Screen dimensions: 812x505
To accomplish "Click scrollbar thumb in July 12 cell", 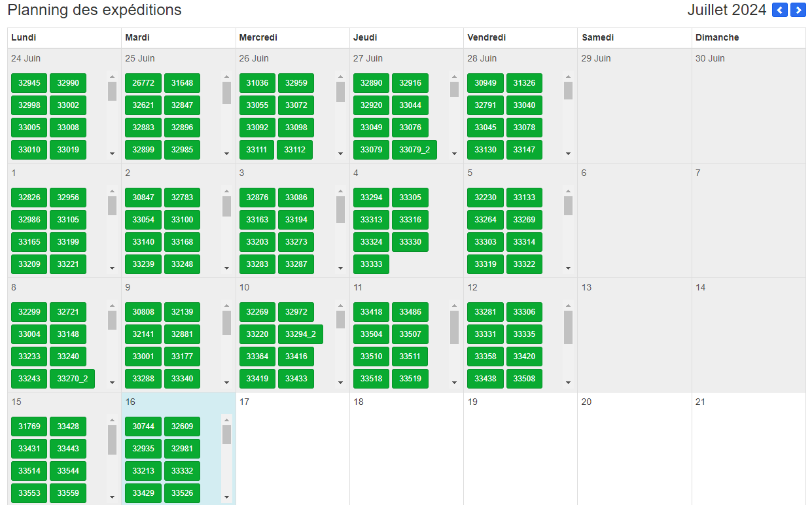I will [568, 326].
